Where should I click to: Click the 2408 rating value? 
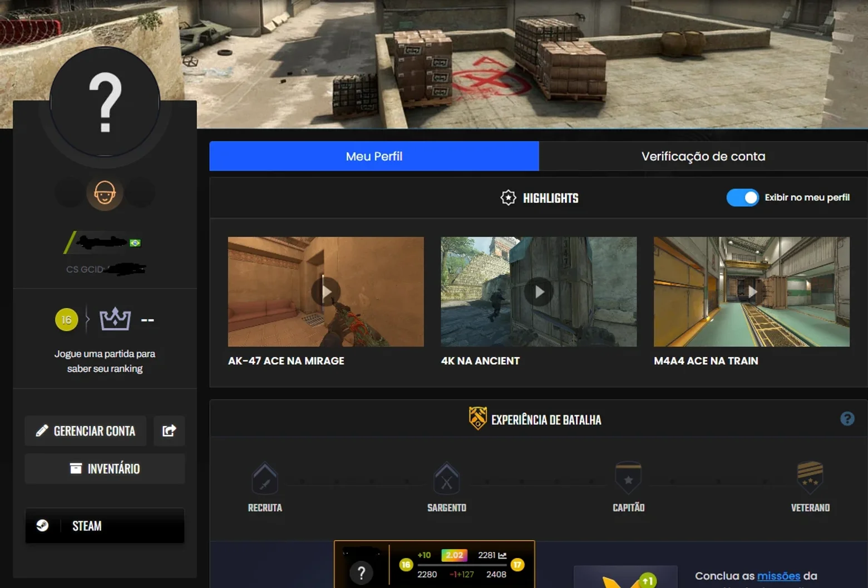[x=496, y=574]
